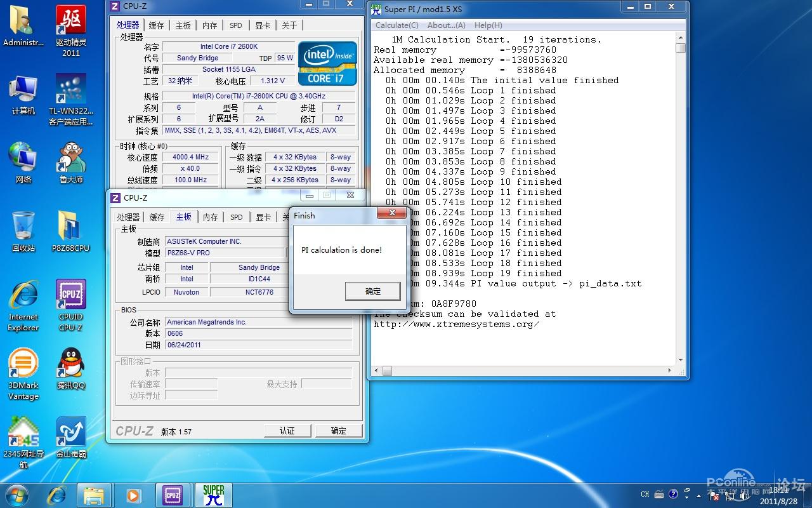Click manufacturer field ASUSTeK Computer INC.
Image resolution: width=812 pixels, height=508 pixels.
(225, 241)
